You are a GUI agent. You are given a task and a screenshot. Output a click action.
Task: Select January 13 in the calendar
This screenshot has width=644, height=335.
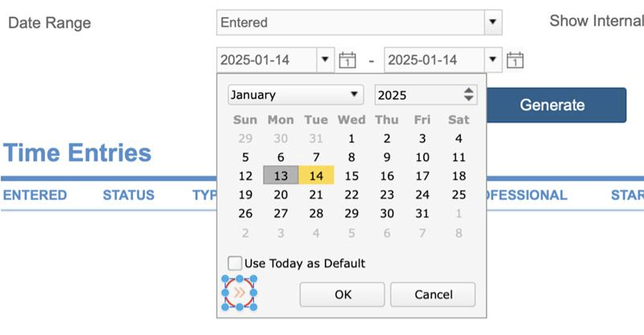click(x=280, y=176)
